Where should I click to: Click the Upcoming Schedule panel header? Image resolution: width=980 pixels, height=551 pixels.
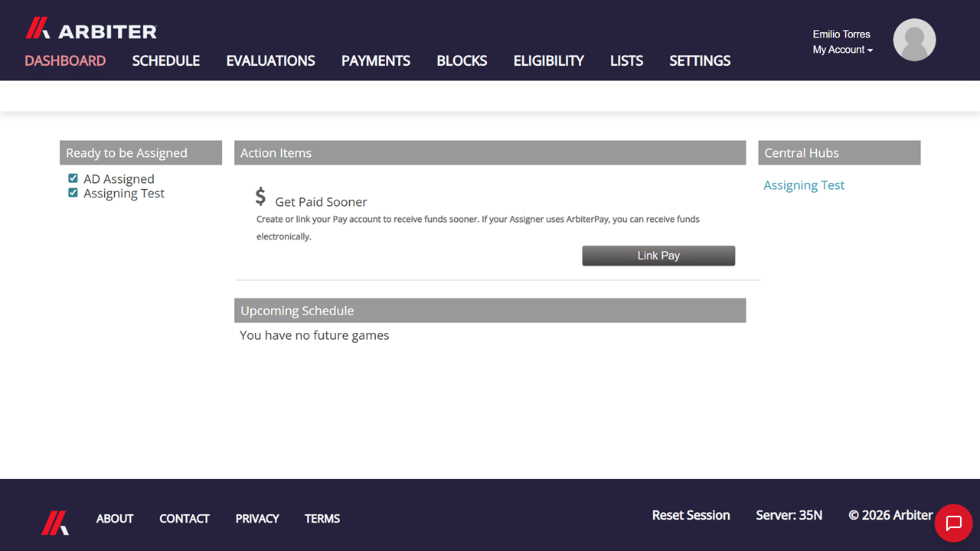[490, 310]
